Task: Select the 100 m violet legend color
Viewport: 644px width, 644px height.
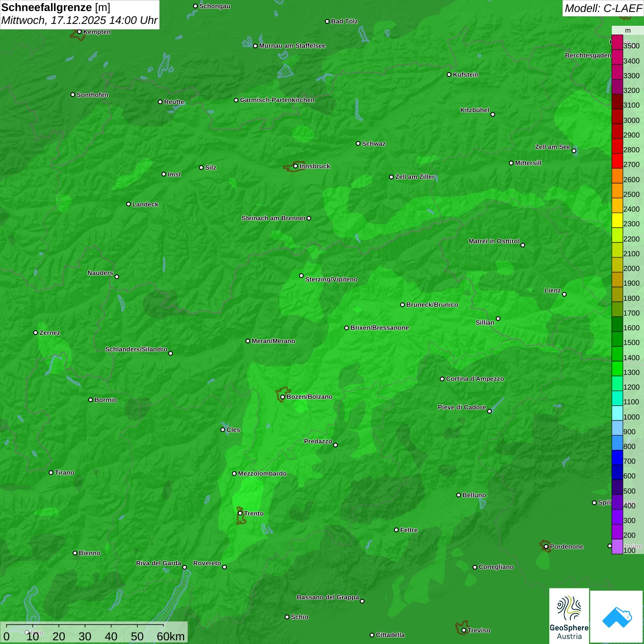Action: (617, 546)
